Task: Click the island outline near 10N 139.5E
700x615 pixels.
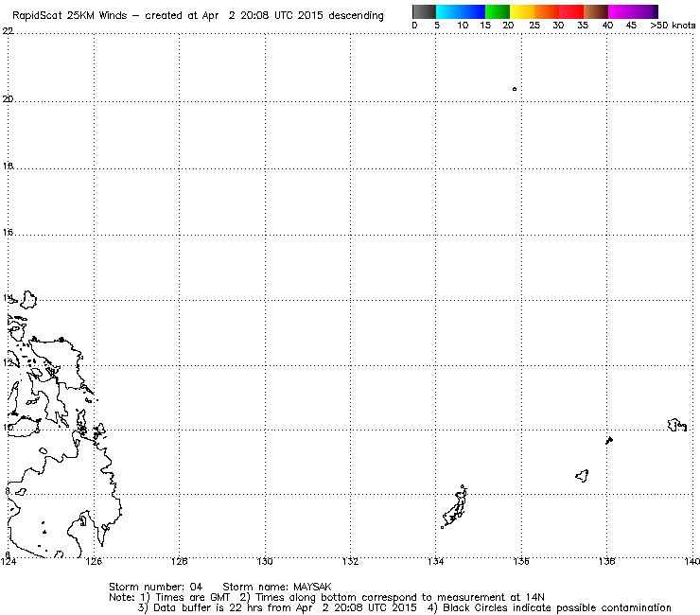Action: pos(676,425)
